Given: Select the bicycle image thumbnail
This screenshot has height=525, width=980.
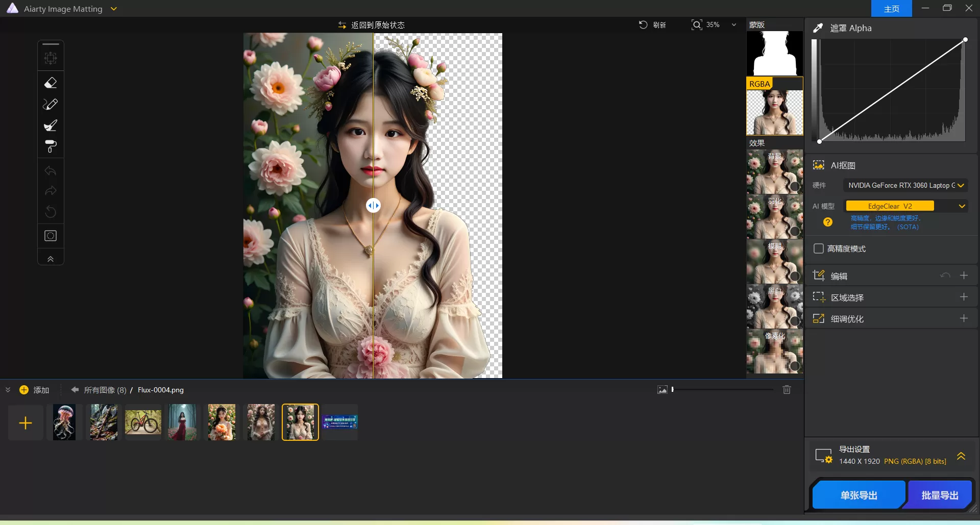Looking at the screenshot, I should pos(143,422).
